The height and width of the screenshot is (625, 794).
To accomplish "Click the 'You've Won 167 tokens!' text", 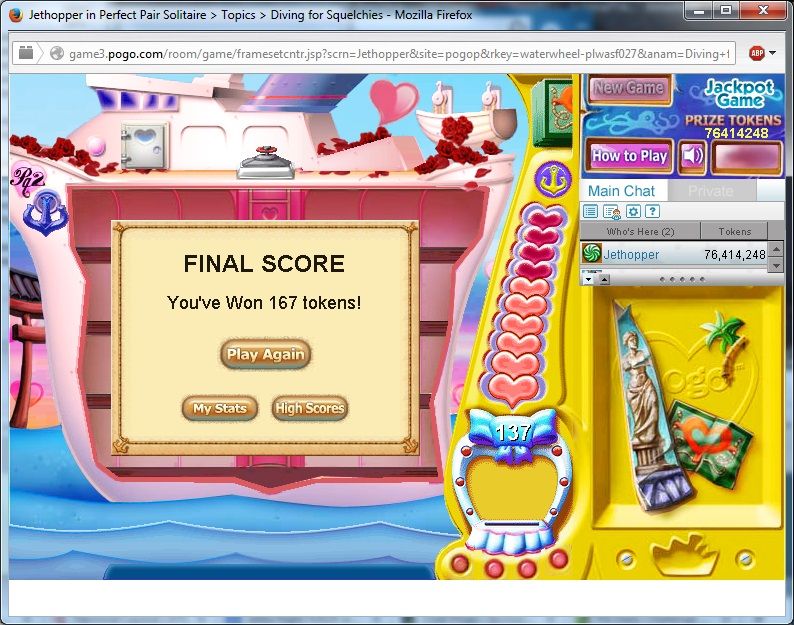I will tap(264, 303).
